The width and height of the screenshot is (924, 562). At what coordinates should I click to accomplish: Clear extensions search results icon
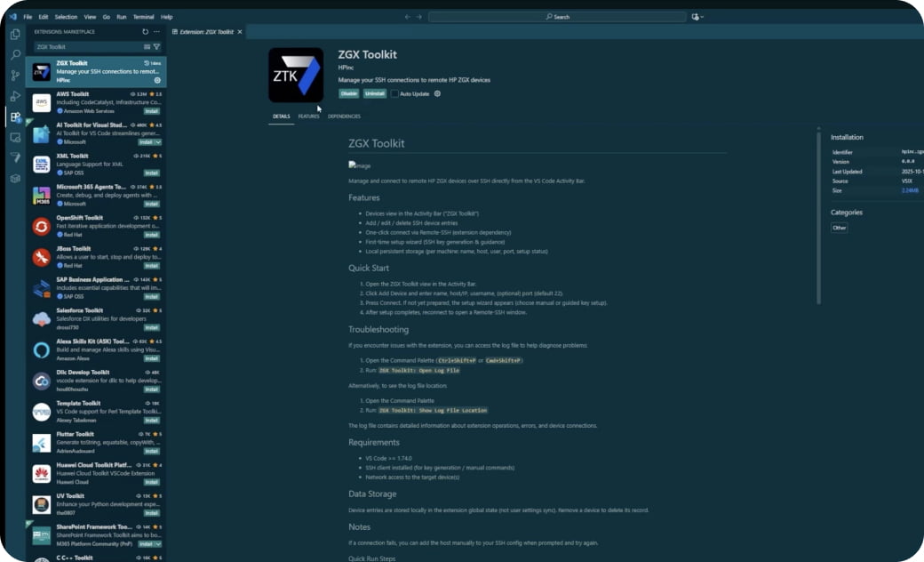coord(147,46)
